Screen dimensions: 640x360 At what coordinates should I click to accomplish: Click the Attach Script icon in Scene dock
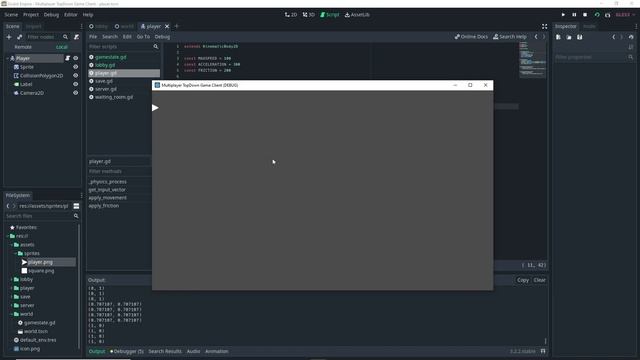coord(76,37)
